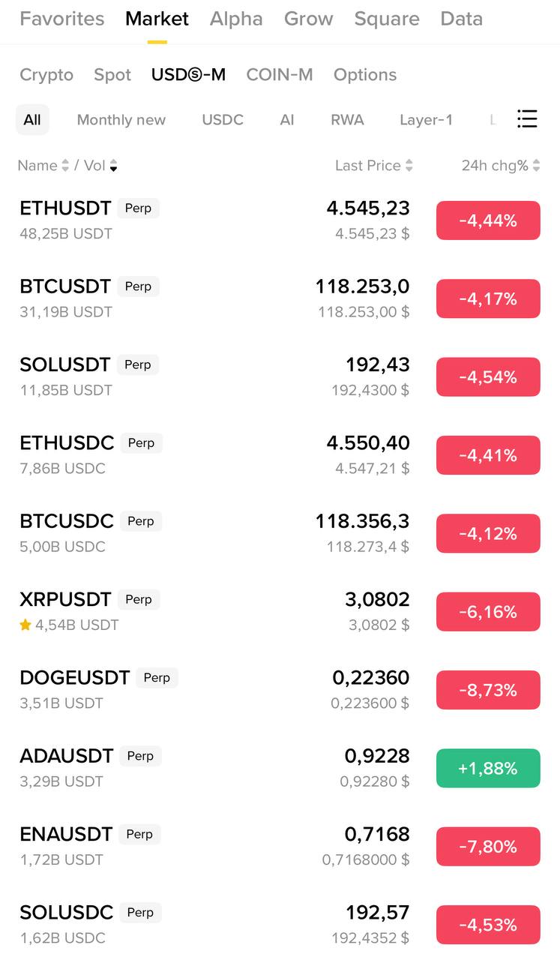
Task: Open the Alpha tab
Action: point(236,19)
